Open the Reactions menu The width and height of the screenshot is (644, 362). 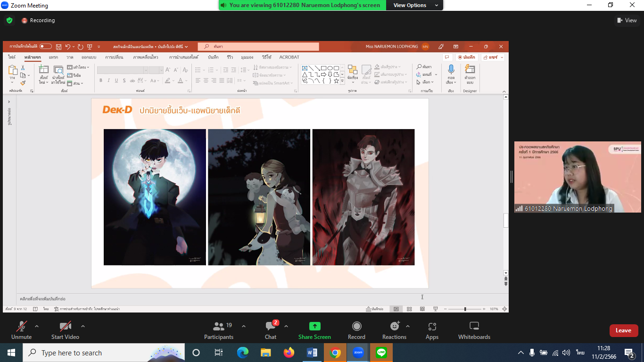(395, 326)
